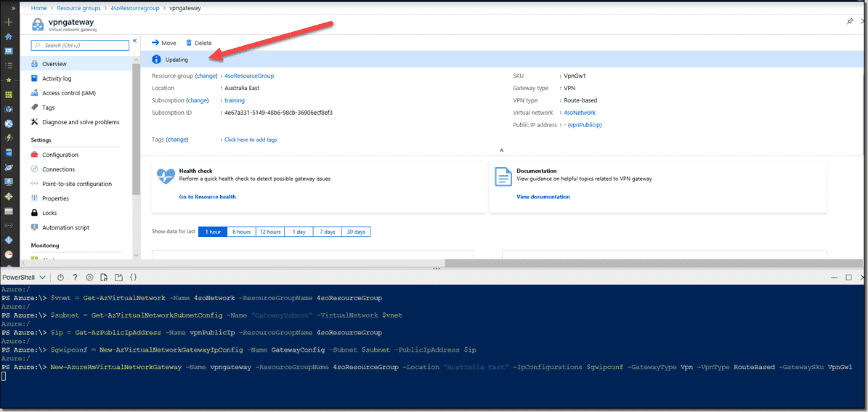Screen dimensions: 868x412
Task: Open Load balancers diamond icon in rail
Action: [x=8, y=196]
